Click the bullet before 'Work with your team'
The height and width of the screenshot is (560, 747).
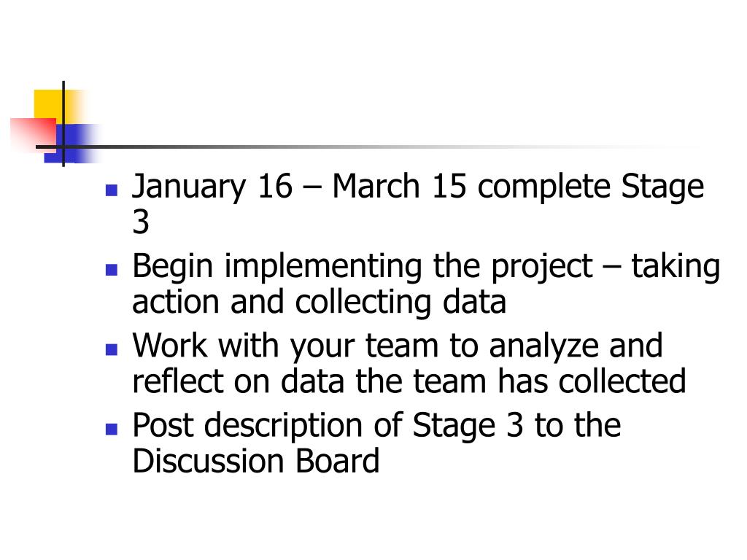112,349
